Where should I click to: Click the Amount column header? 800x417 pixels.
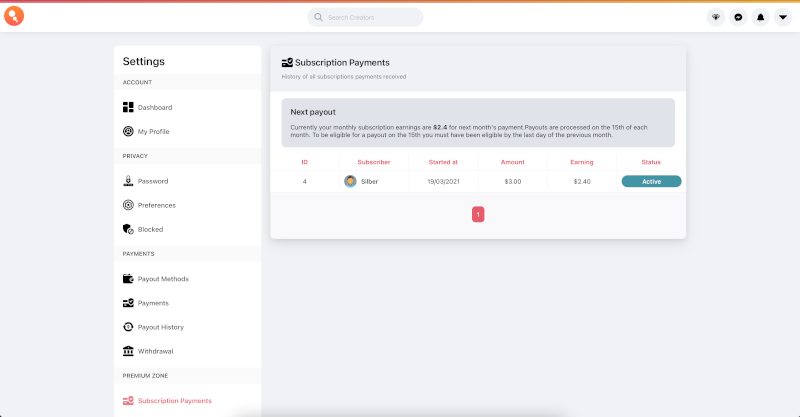[x=512, y=162]
